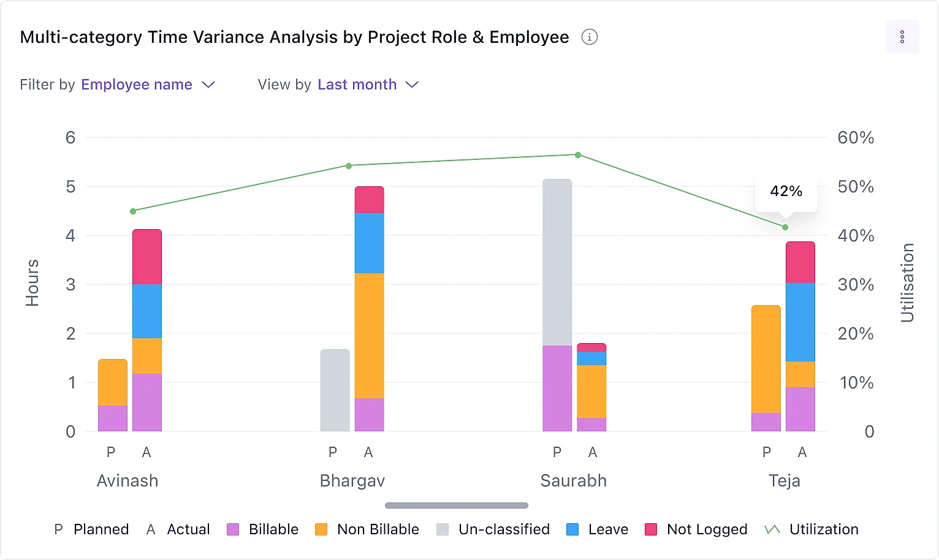Click Saurabh's utilization data point
Viewport: 939px width, 560px height.
pos(578,155)
